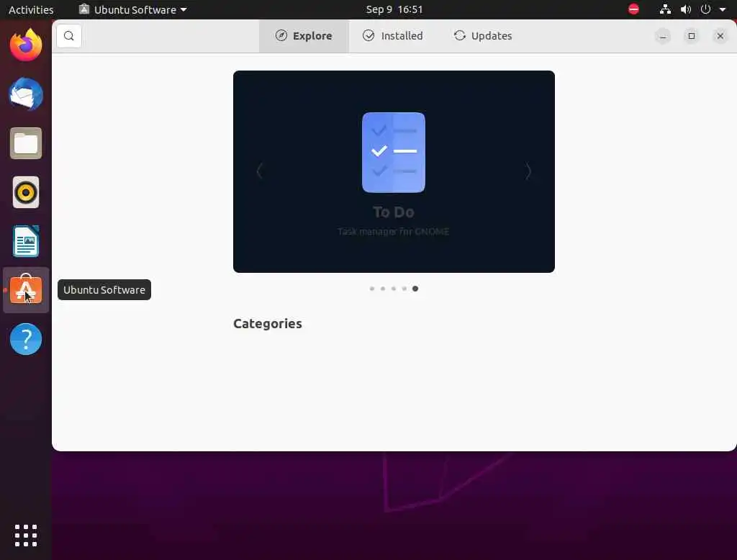
Task: Click the Ubuntu Software dock icon
Action: [x=26, y=290]
